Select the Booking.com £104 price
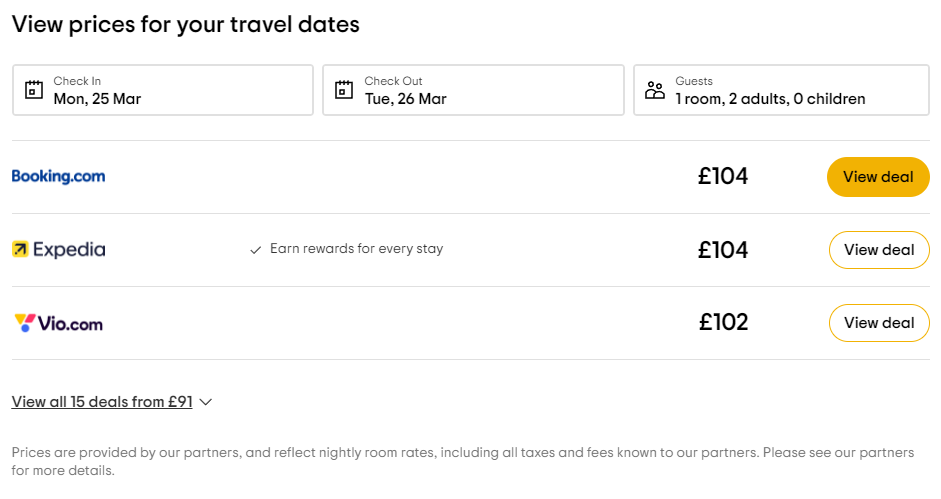 (x=723, y=177)
